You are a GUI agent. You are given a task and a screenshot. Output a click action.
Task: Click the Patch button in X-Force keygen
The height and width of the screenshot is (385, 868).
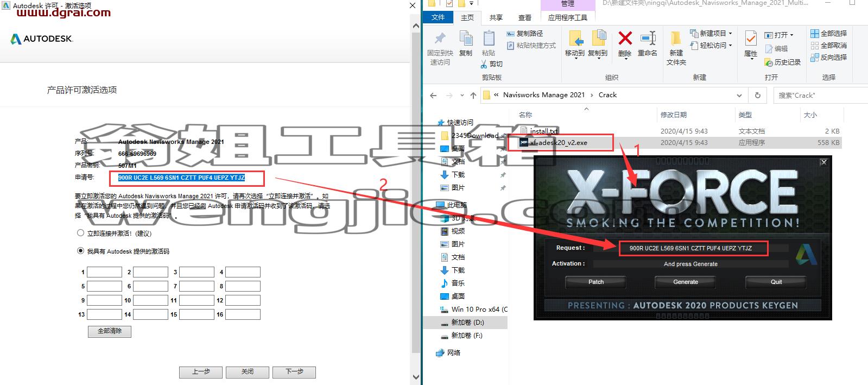coord(595,282)
